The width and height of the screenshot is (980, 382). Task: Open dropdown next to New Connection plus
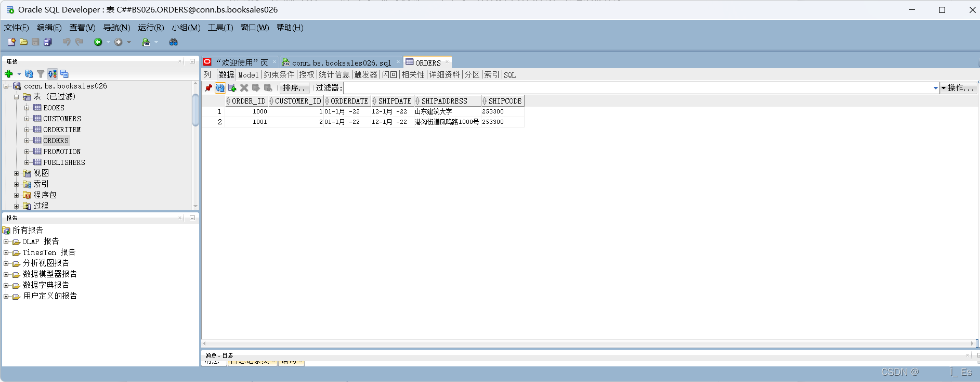(x=19, y=74)
